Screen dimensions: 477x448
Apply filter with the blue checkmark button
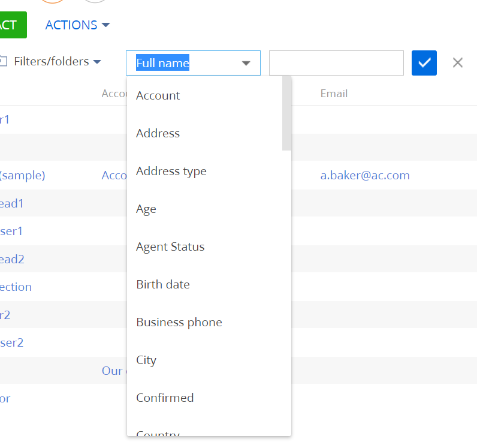coord(424,63)
